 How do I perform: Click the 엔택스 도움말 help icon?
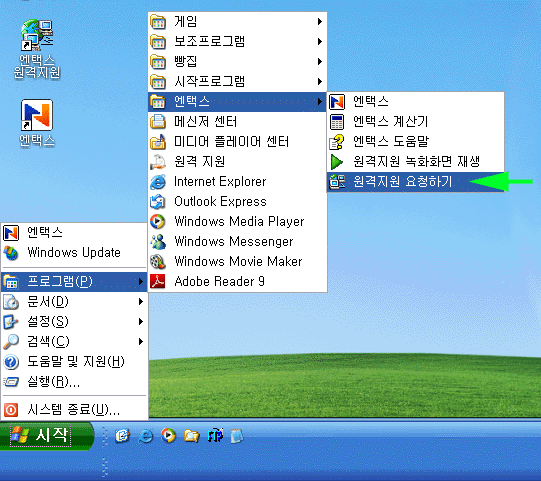(337, 142)
